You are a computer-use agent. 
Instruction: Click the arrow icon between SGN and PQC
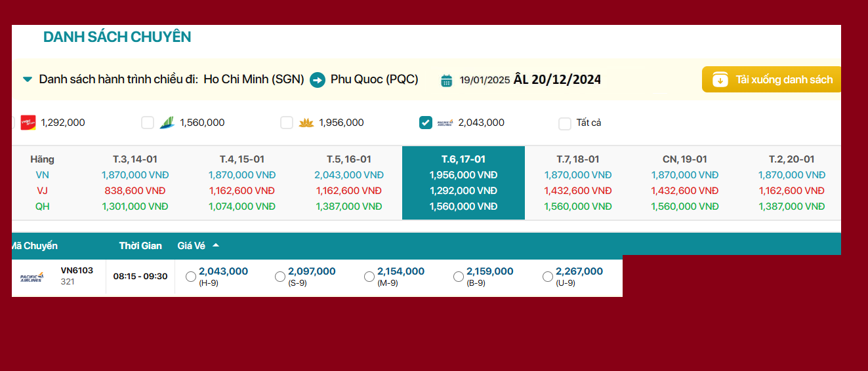pos(318,80)
